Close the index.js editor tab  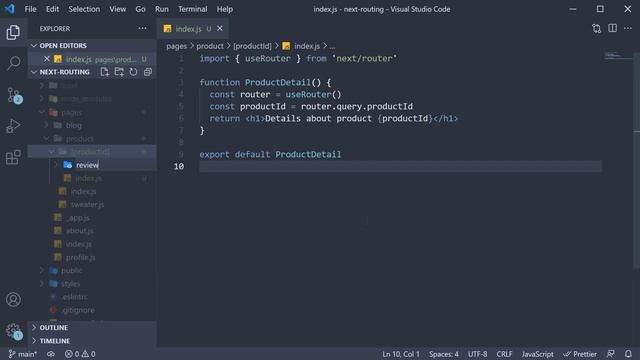click(x=220, y=28)
